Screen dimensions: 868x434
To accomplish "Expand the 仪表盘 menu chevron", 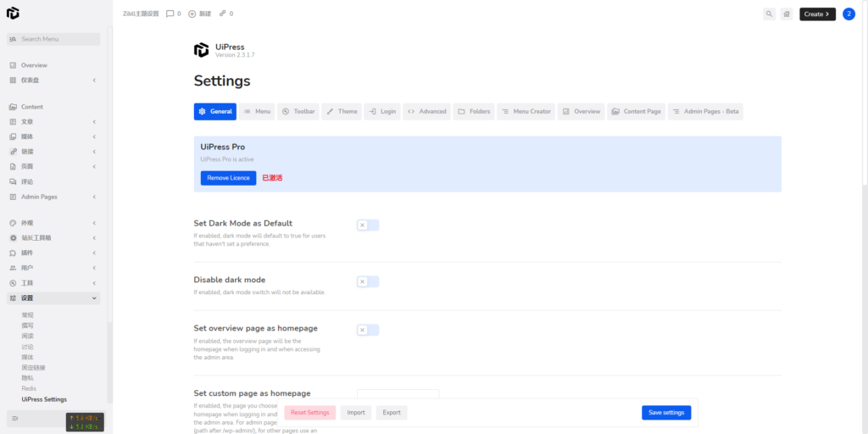I will [x=94, y=81].
